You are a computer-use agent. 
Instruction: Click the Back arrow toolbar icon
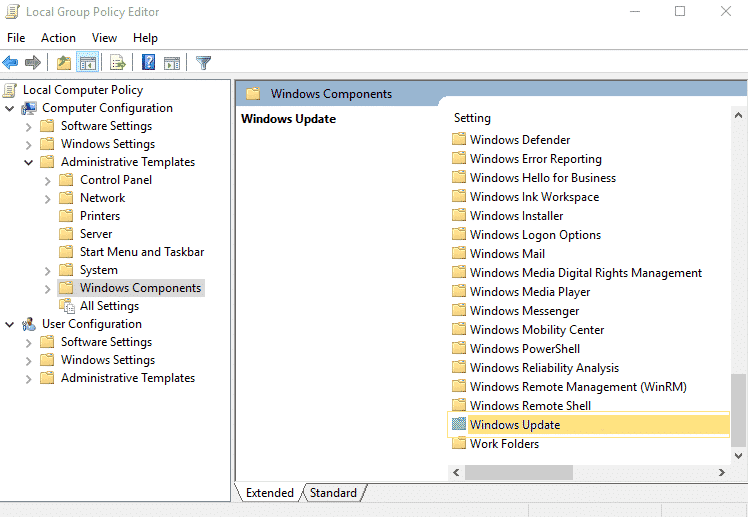pyautogui.click(x=11, y=63)
